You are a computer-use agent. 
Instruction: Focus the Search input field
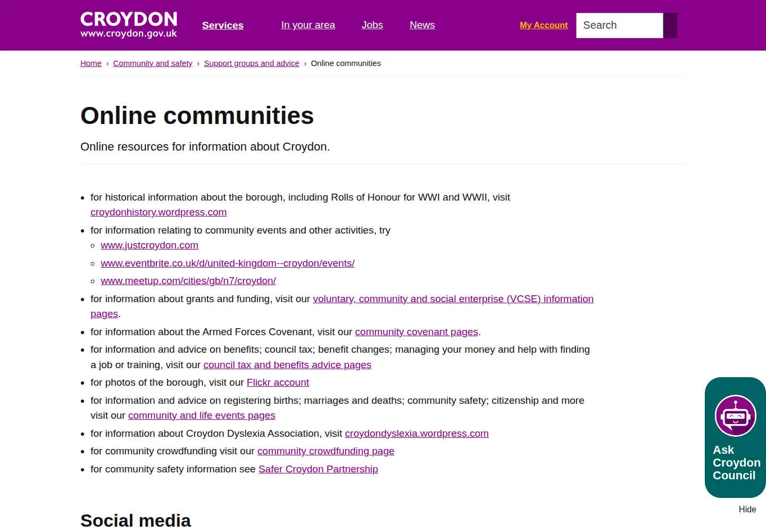point(620,26)
